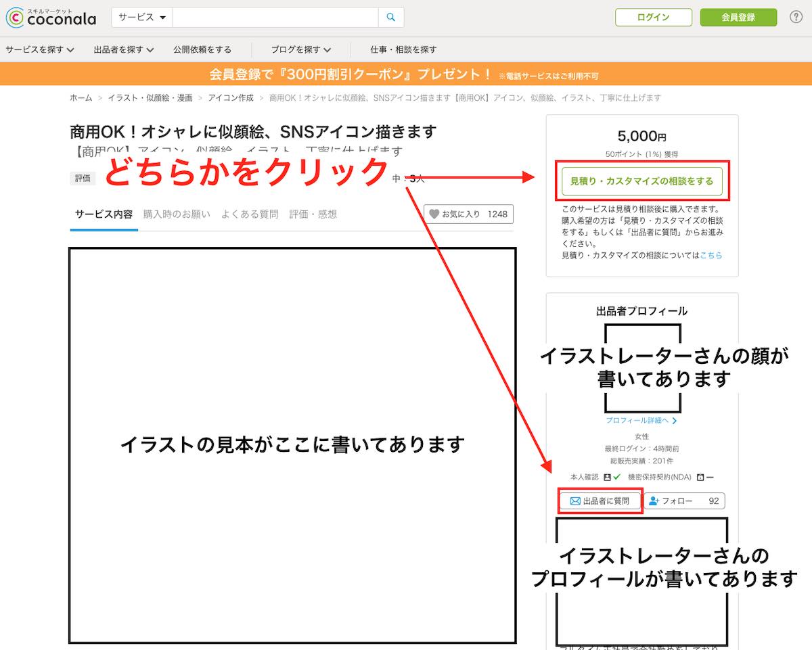This screenshot has height=650, width=812.
Task: Follow the seller with フォロー button
Action: (683, 501)
